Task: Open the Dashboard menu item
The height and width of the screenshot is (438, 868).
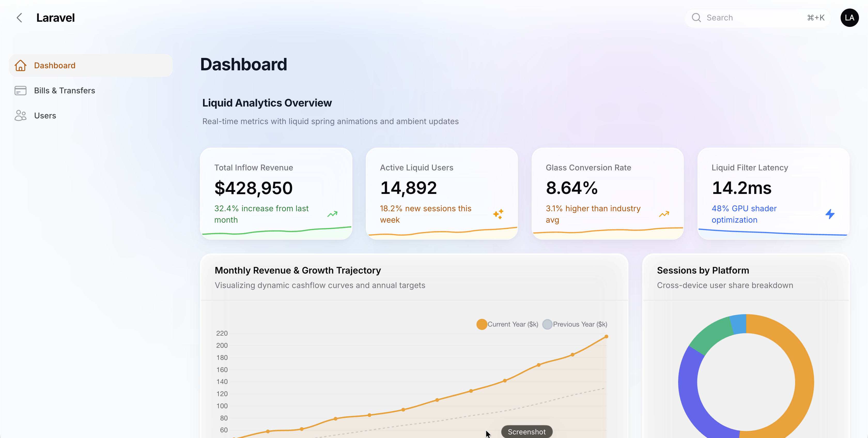Action: point(91,65)
